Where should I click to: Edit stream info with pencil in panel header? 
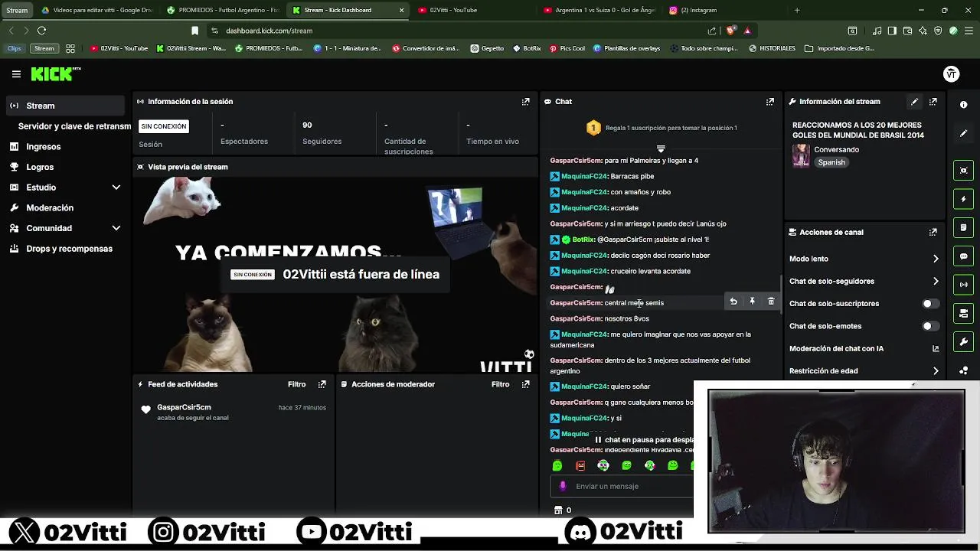pyautogui.click(x=914, y=101)
